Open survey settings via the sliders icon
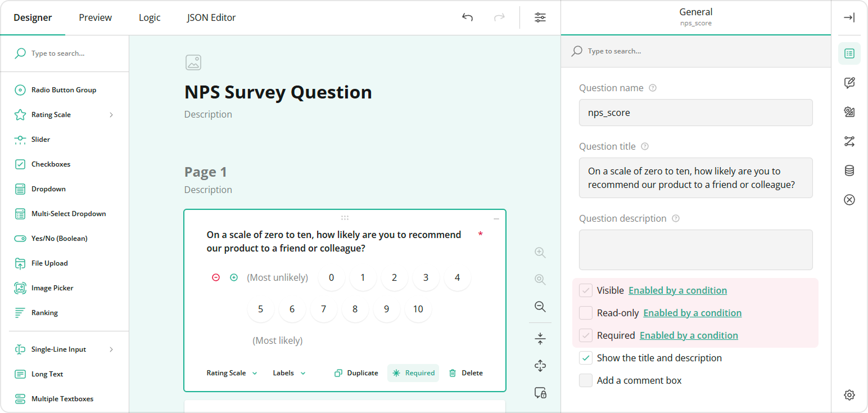Image resolution: width=868 pixels, height=413 pixels. [x=540, y=17]
